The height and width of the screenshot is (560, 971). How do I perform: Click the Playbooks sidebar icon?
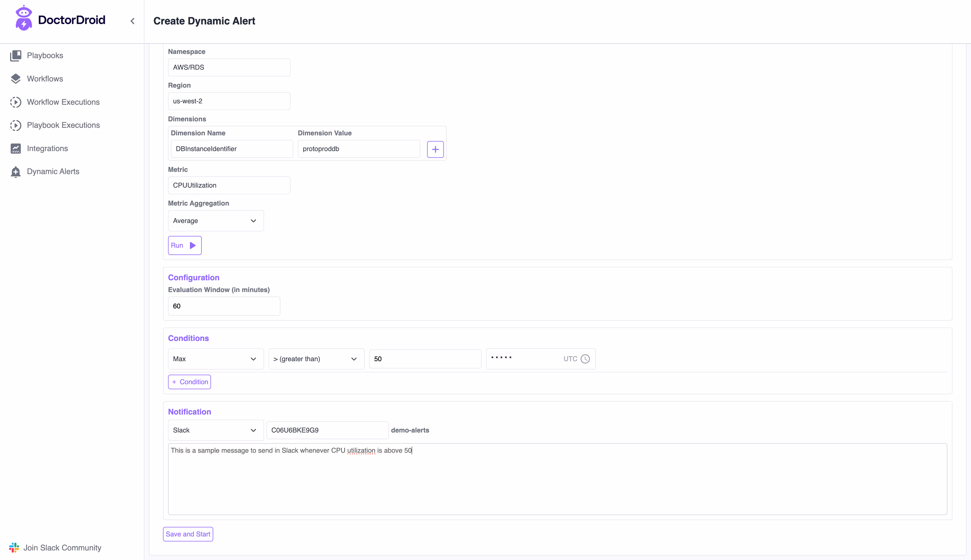16,55
